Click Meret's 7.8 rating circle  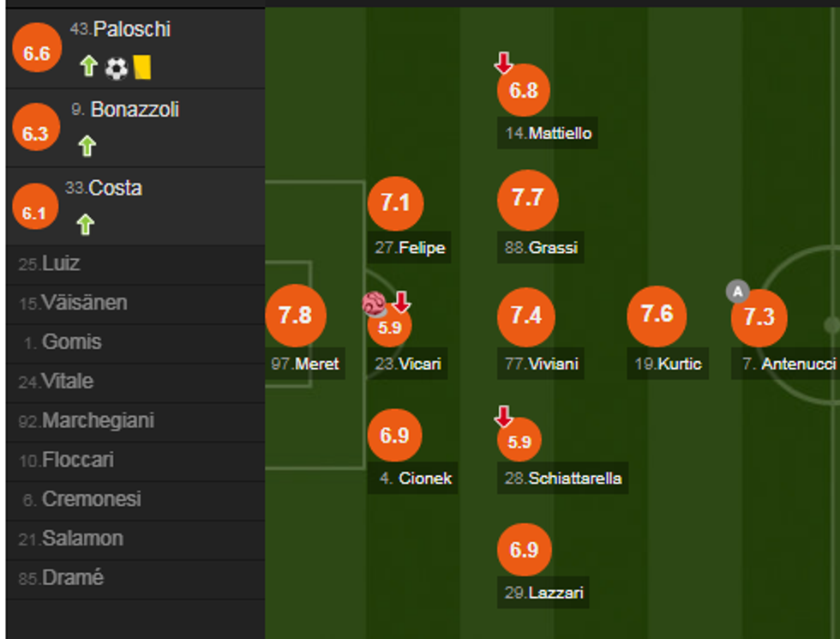tap(295, 315)
